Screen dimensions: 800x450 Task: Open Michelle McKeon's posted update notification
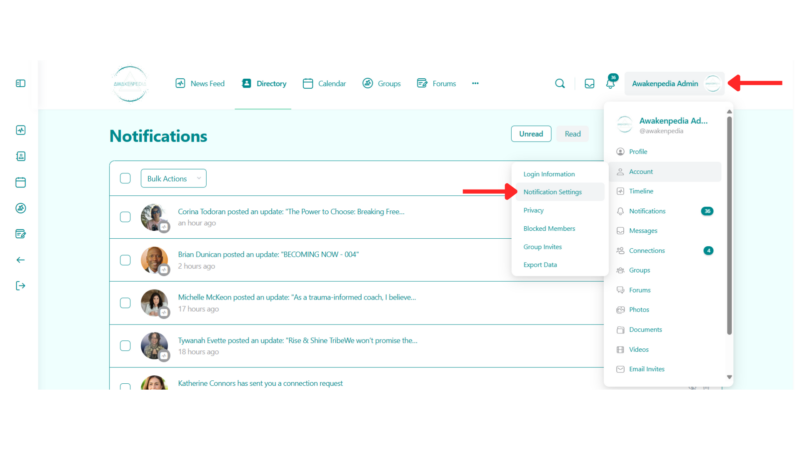[x=297, y=297]
